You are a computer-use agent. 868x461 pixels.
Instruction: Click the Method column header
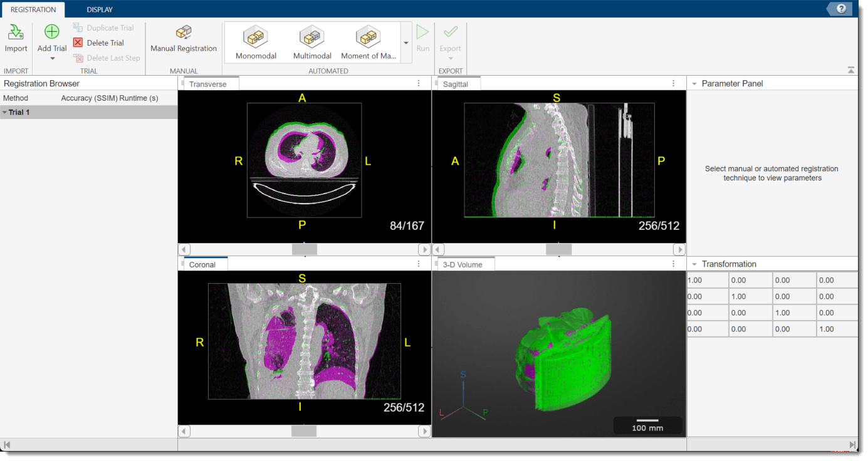pyautogui.click(x=16, y=98)
